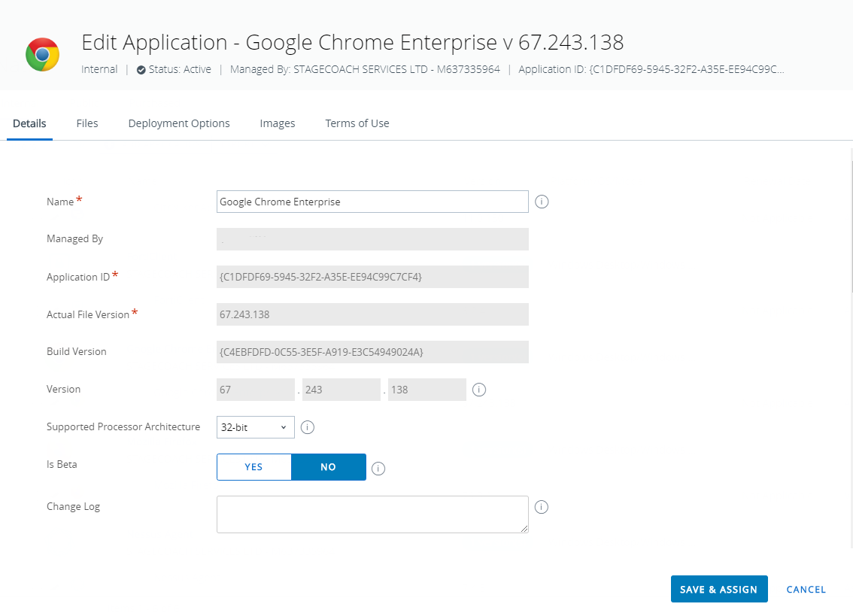The height and width of the screenshot is (616, 853).
Task: Click the Change Log text area
Action: pyautogui.click(x=372, y=514)
